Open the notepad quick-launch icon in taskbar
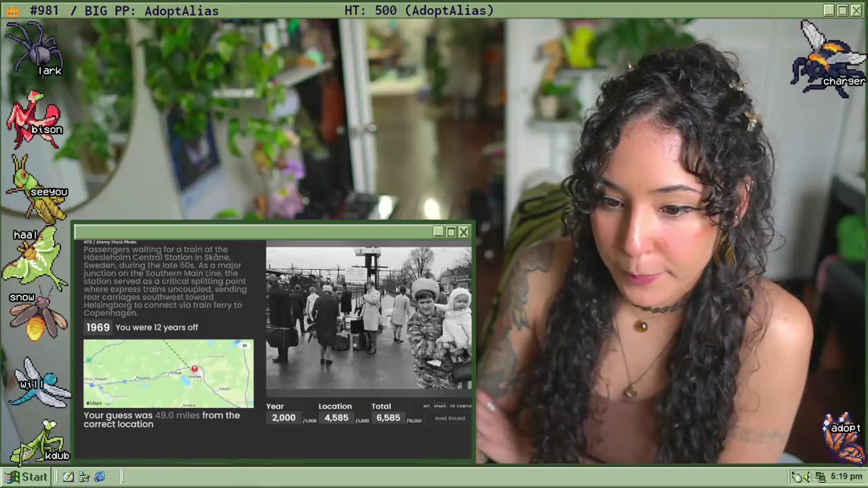The height and width of the screenshot is (488, 868). (x=68, y=477)
